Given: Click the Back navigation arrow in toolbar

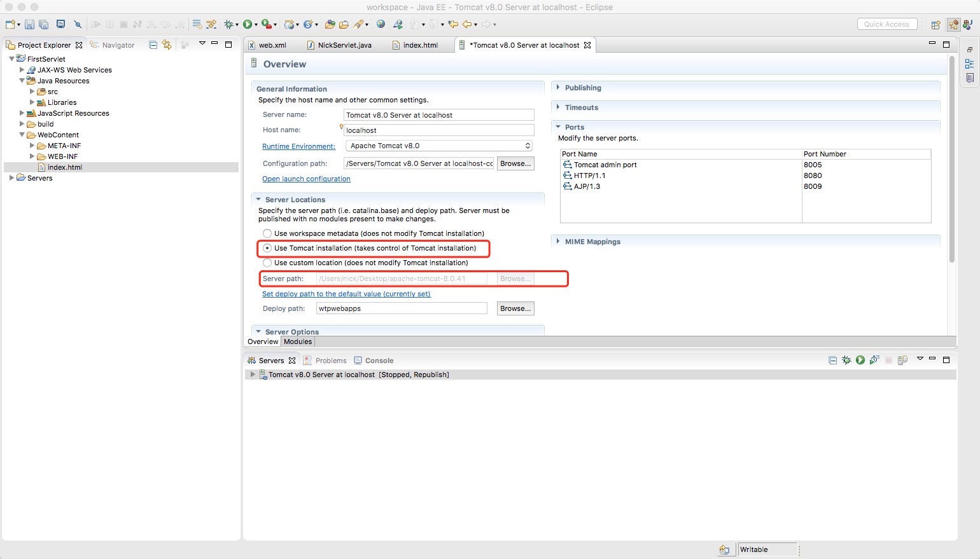Looking at the screenshot, I should 466,24.
